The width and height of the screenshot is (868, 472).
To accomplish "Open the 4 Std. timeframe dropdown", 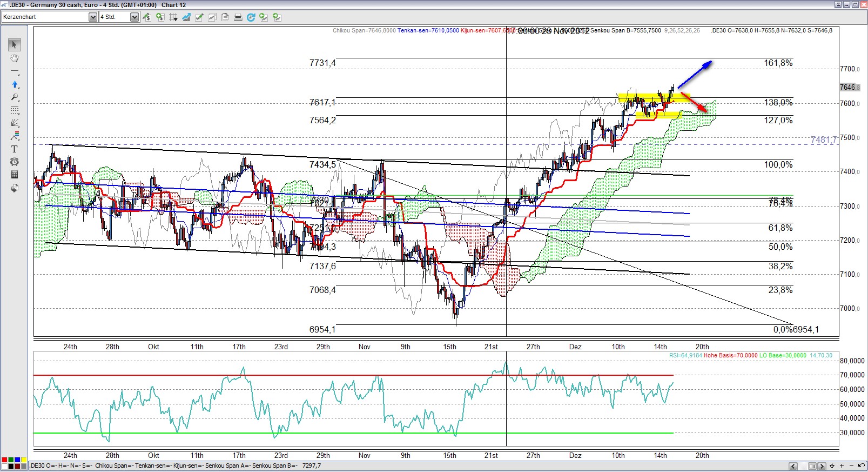I will [134, 17].
